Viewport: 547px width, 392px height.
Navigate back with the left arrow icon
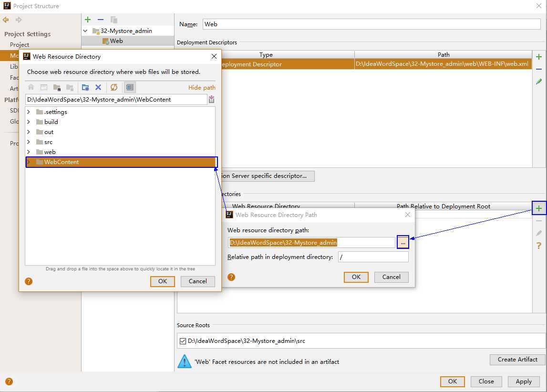pos(6,20)
